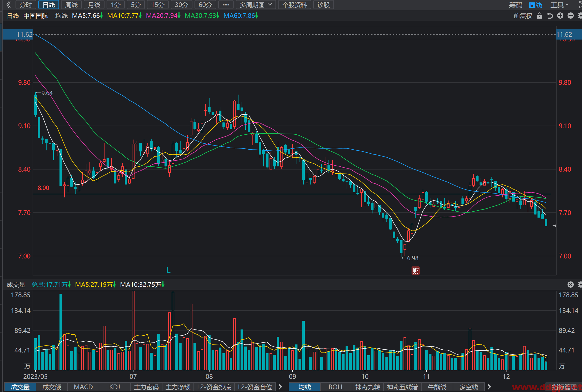Click the more periods ellipsis button
582x392 pixels.
point(226,5)
